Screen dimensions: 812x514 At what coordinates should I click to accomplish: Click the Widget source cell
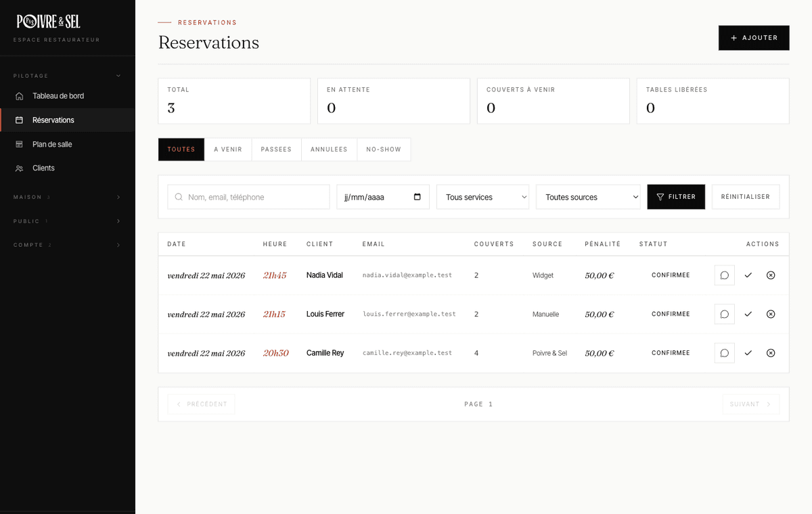click(x=543, y=275)
